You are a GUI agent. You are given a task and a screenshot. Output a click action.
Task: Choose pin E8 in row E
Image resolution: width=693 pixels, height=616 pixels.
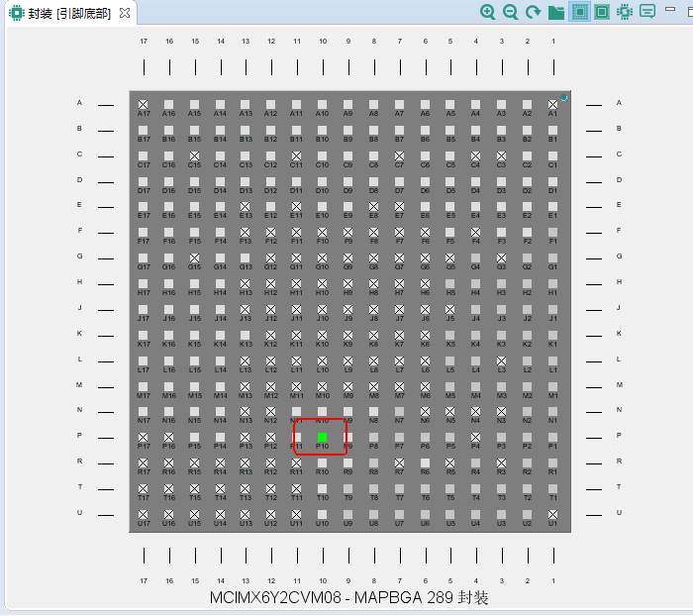point(373,207)
